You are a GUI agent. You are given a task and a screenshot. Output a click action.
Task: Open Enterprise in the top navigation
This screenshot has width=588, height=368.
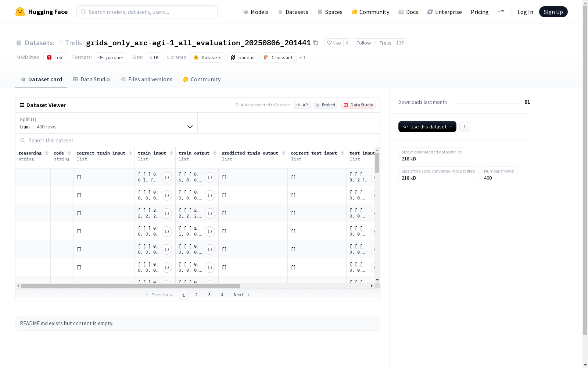(445, 12)
